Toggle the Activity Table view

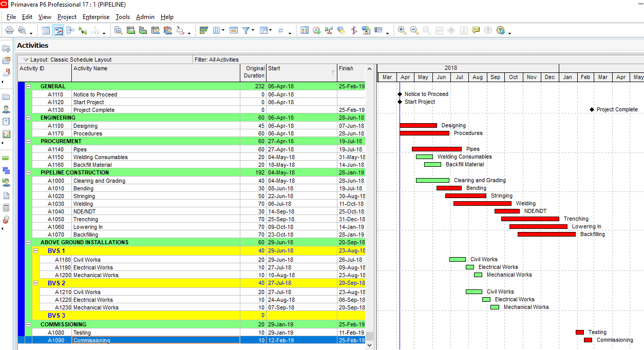tap(46, 30)
